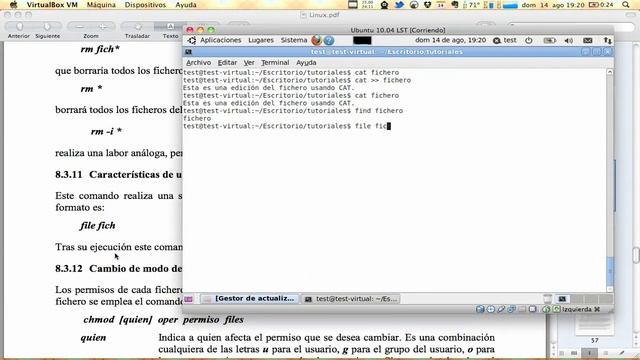Click the Preview search field in toolbar
Image resolution: width=640 pixels, height=360 pixels.
571,27
